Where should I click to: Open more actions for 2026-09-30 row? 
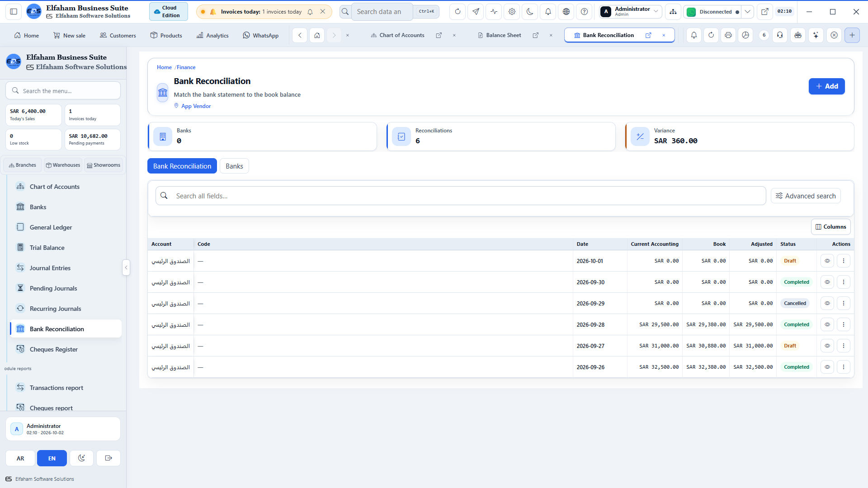coord(843,282)
